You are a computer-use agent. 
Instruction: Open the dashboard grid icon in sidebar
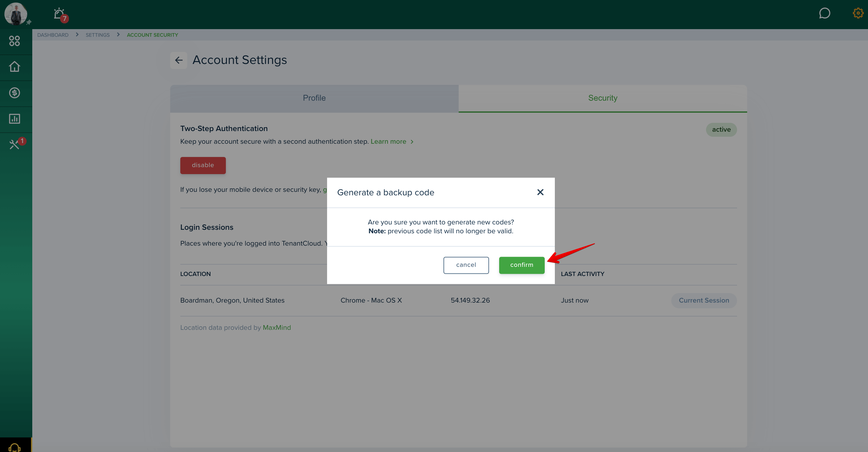(15, 41)
